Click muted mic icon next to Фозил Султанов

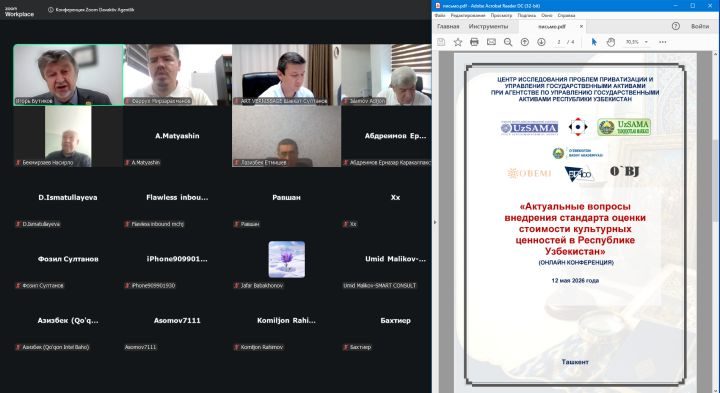(x=18, y=286)
